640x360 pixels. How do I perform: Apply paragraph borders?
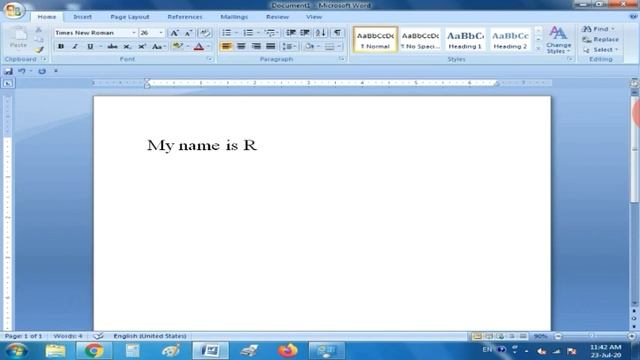point(329,47)
